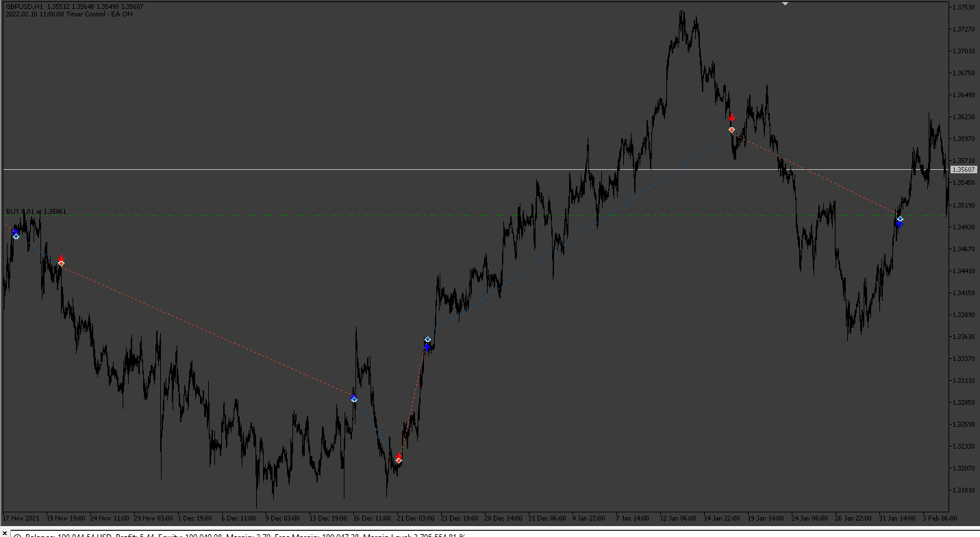
Task: Click the 7 Jan 14:00 time label
Action: tap(632, 518)
